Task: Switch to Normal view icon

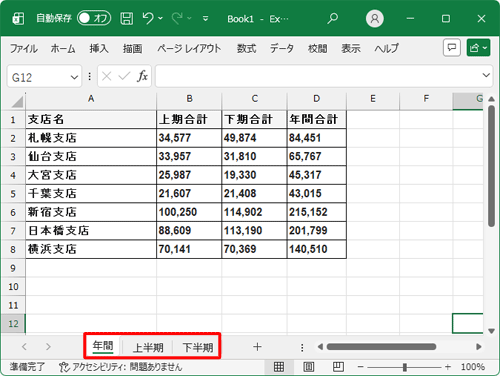Action: click(x=279, y=367)
